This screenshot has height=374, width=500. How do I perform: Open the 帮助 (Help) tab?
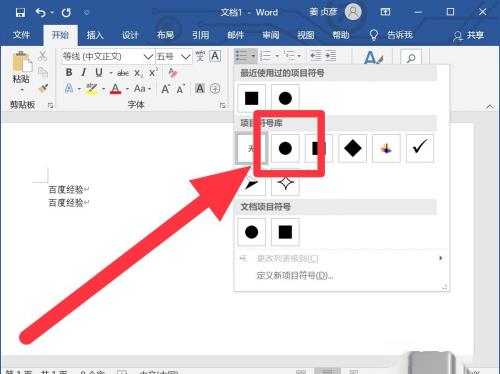click(x=341, y=35)
